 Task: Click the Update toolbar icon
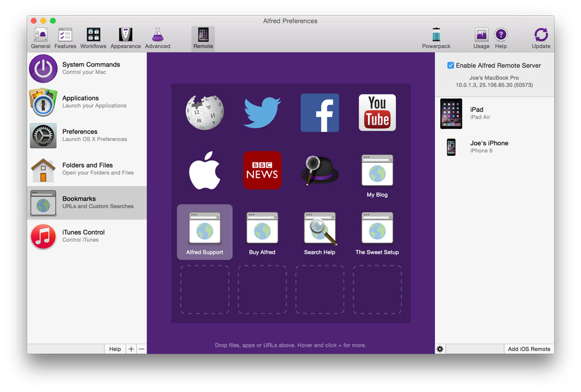pos(540,38)
